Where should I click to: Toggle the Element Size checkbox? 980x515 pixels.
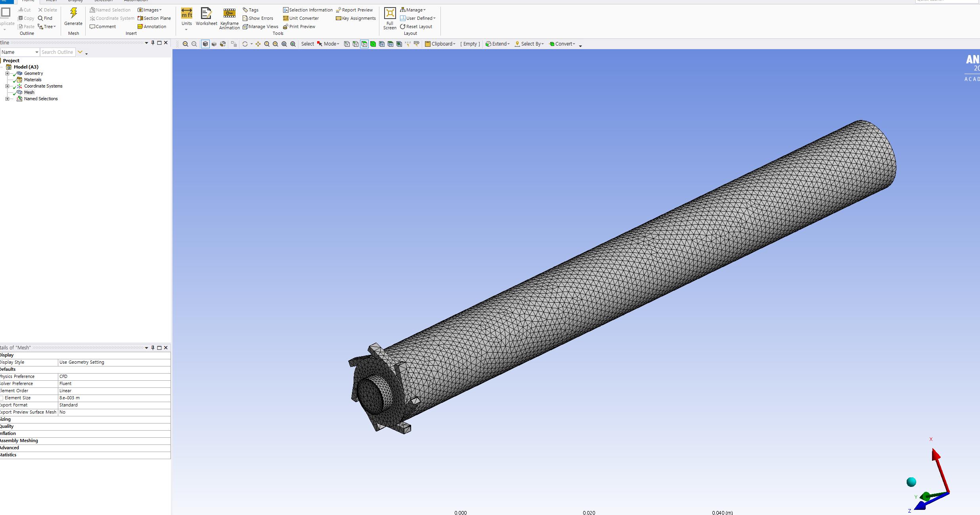point(2,398)
